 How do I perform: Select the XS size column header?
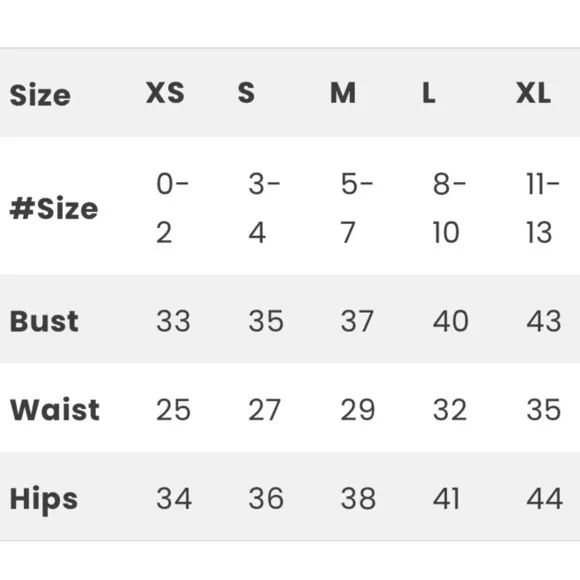tap(165, 92)
